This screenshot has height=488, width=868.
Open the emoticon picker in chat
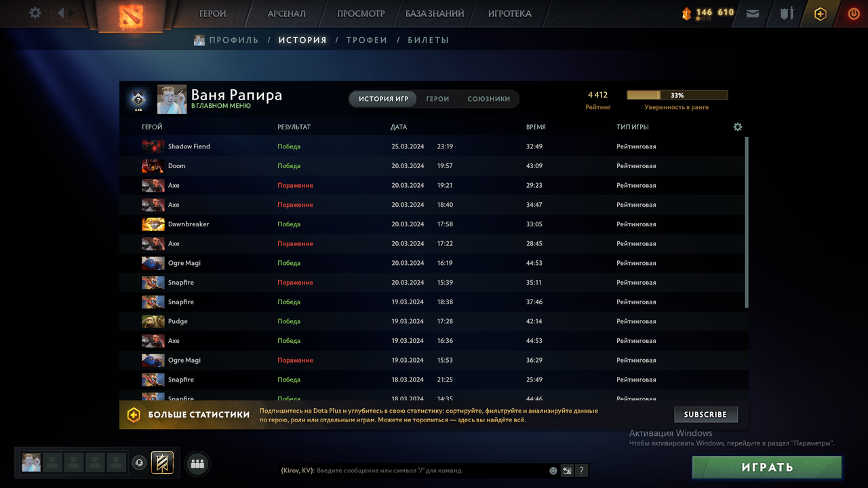tap(553, 470)
